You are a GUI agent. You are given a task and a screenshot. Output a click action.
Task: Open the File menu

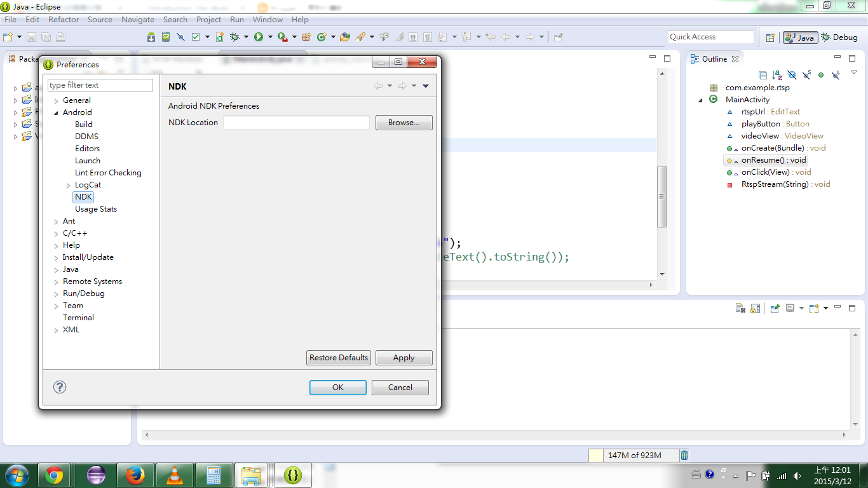(10, 20)
